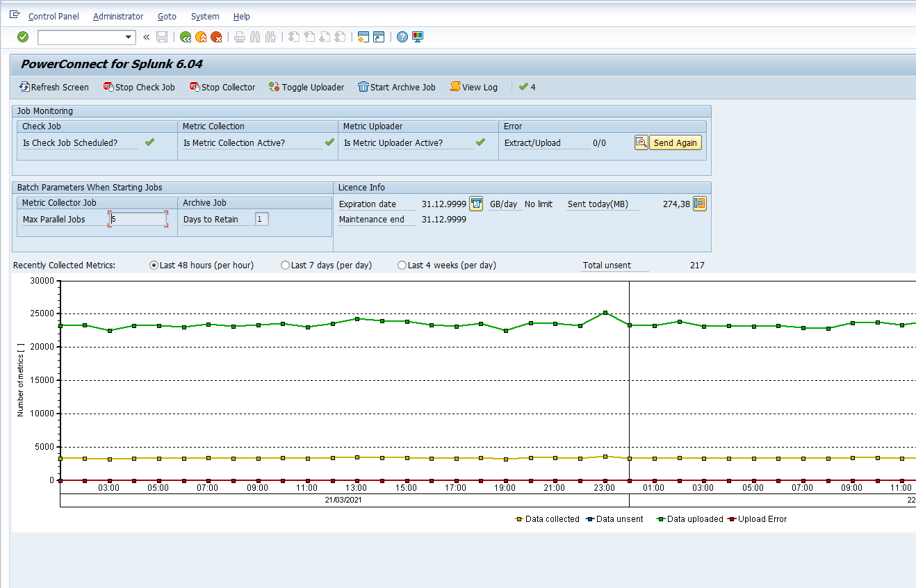Collapse command field with double chevron
Viewport: 916px width, 588px height.
pyautogui.click(x=147, y=38)
